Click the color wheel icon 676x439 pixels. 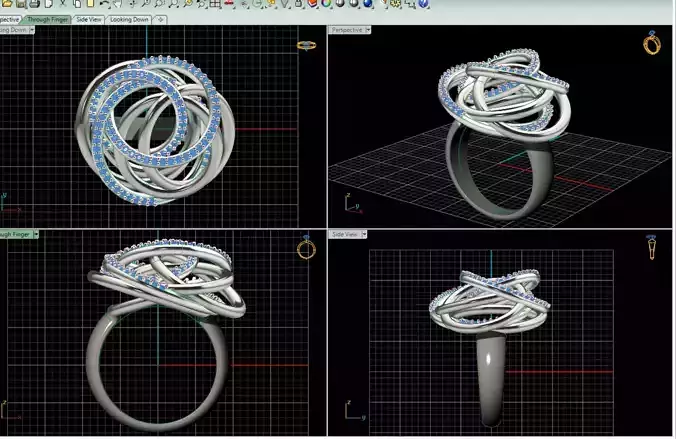(326, 4)
